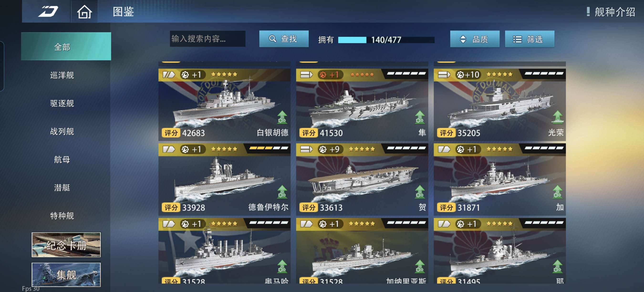Click the 查找 search button

pyautogui.click(x=284, y=39)
